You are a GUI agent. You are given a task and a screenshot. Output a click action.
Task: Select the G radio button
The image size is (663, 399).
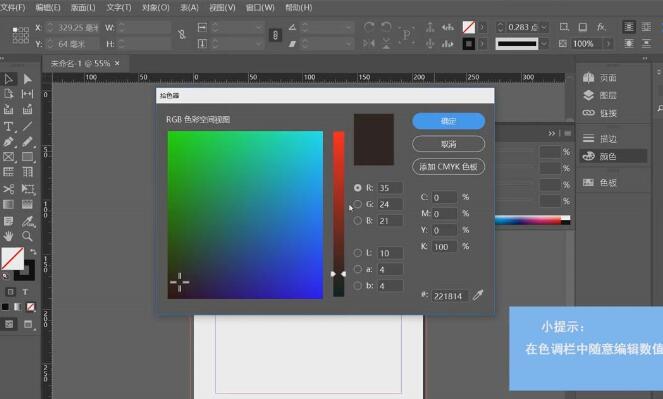(358, 204)
